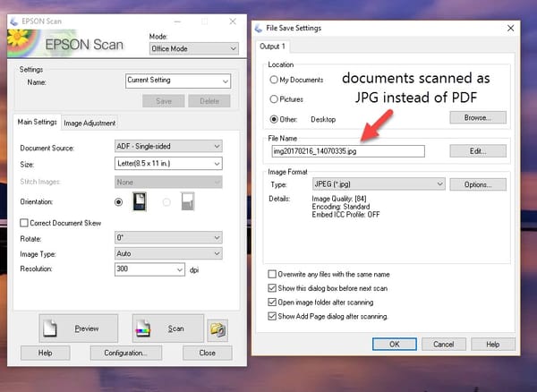The height and width of the screenshot is (392, 537).
Task: Click 'Embed ICC Profile: OFF' text
Action: tap(345, 215)
